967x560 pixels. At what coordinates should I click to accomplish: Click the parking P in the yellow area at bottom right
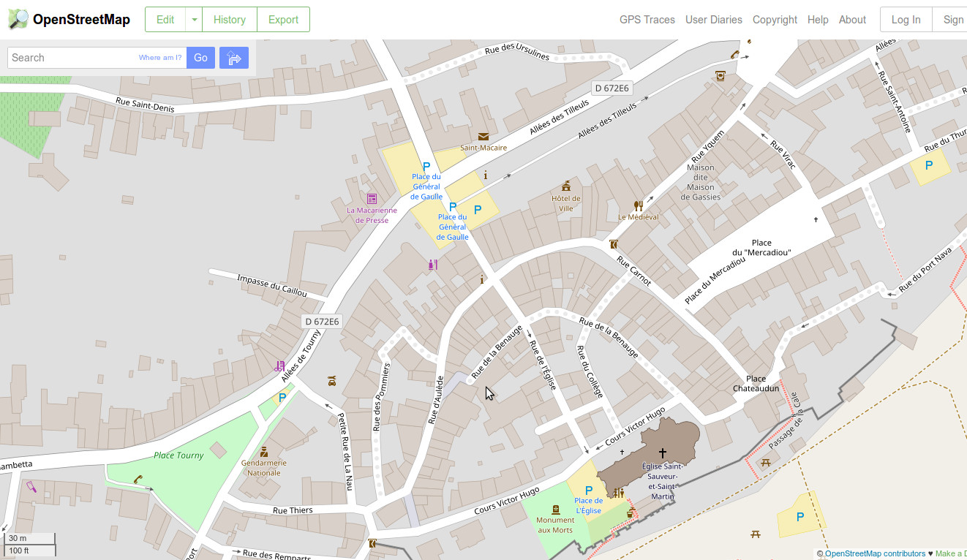tap(800, 517)
